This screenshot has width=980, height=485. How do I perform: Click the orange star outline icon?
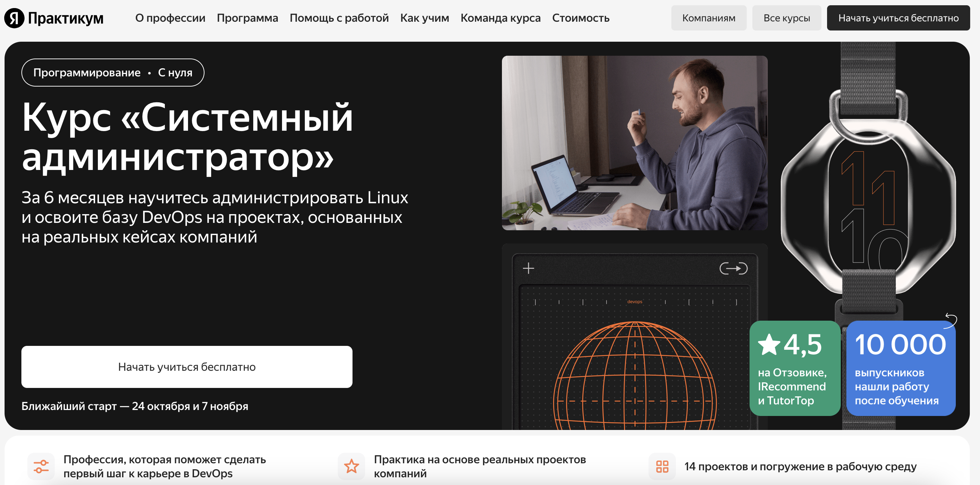click(351, 466)
